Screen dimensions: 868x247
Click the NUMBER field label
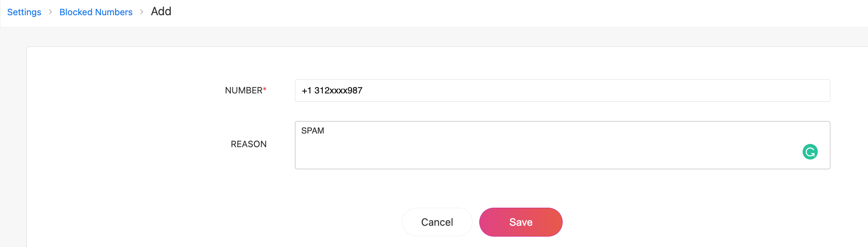[244, 91]
